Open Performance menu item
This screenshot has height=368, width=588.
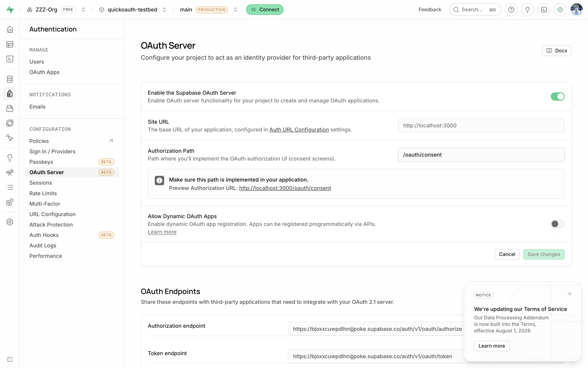point(72,256)
